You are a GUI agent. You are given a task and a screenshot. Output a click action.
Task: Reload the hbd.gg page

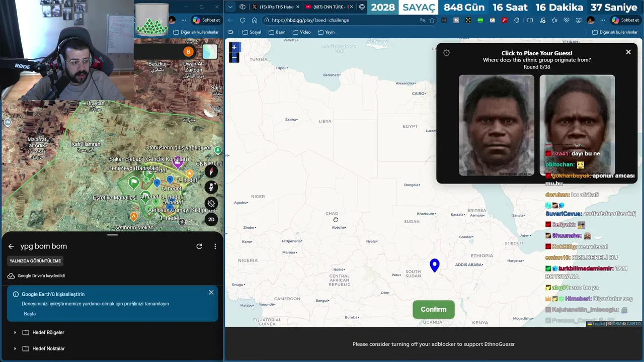point(243,20)
